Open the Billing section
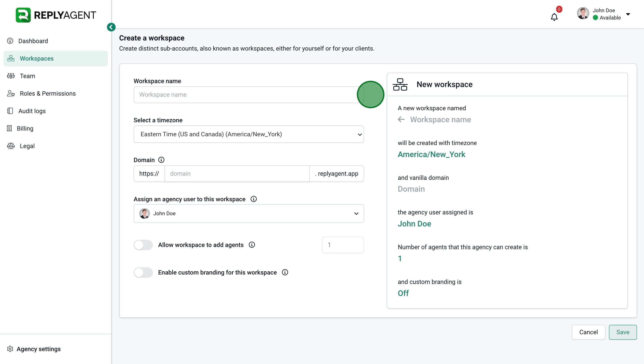Viewport: 644px width, 364px height. pyautogui.click(x=25, y=128)
